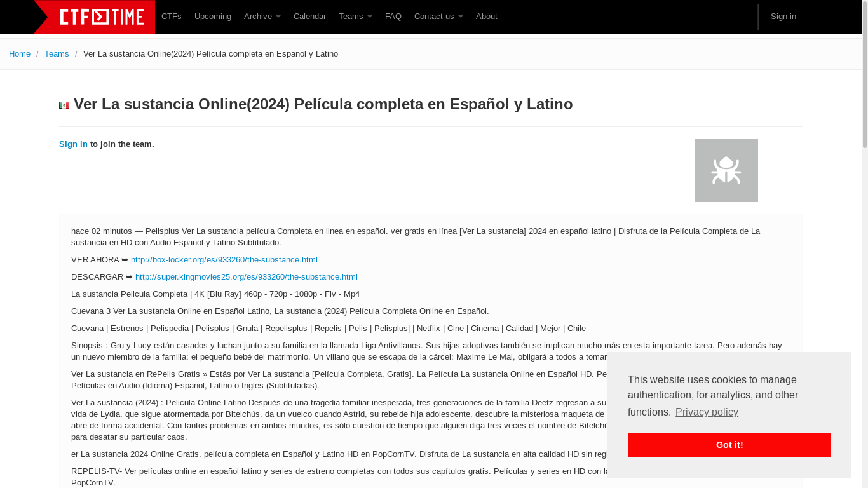This screenshot has height=488, width=868.
Task: Click Sign in in the top navbar
Action: pyautogui.click(x=783, y=17)
